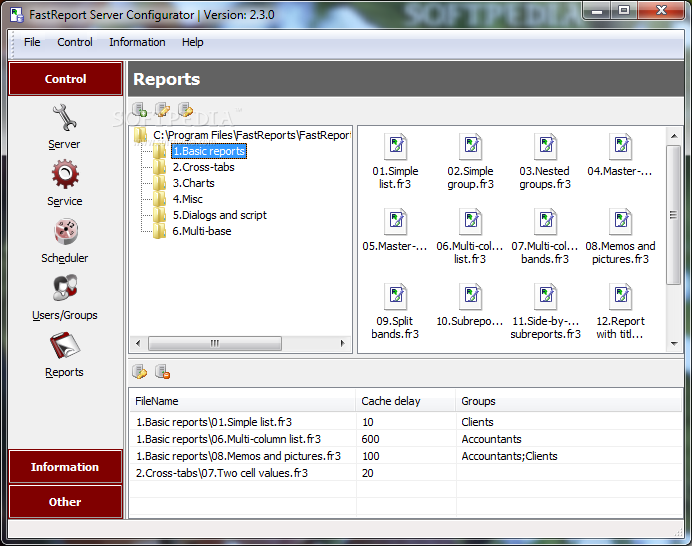Select the 07.Multi-col... bands.fr3 file icon
692x546 pixels.
tap(545, 221)
